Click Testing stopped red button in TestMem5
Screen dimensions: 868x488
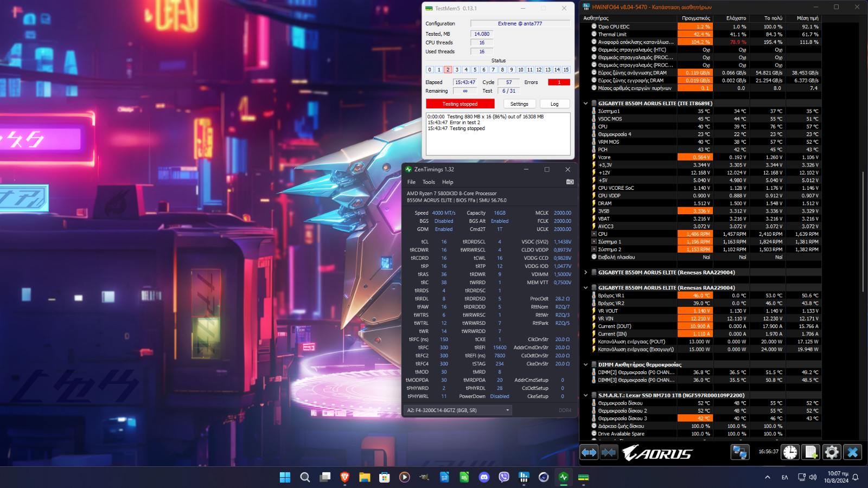pos(460,104)
